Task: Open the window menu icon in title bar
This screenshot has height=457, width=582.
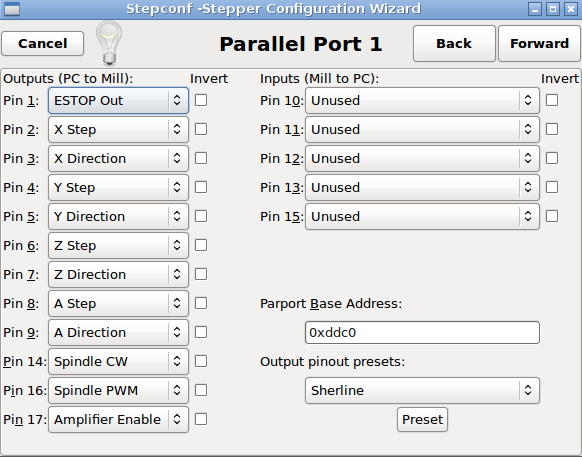Action: (12, 9)
